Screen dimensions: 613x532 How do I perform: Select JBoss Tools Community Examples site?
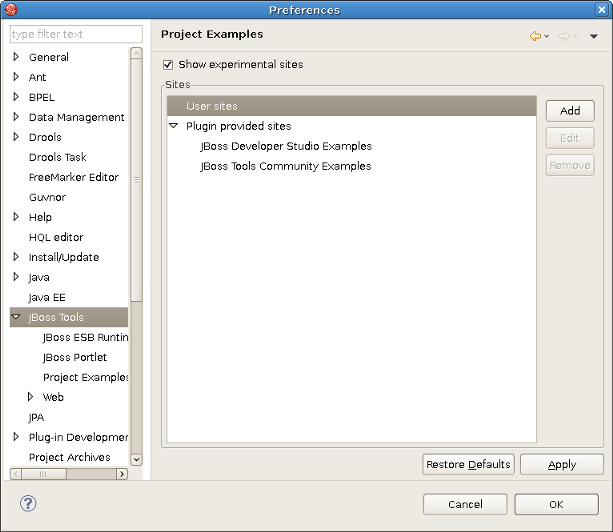point(285,166)
